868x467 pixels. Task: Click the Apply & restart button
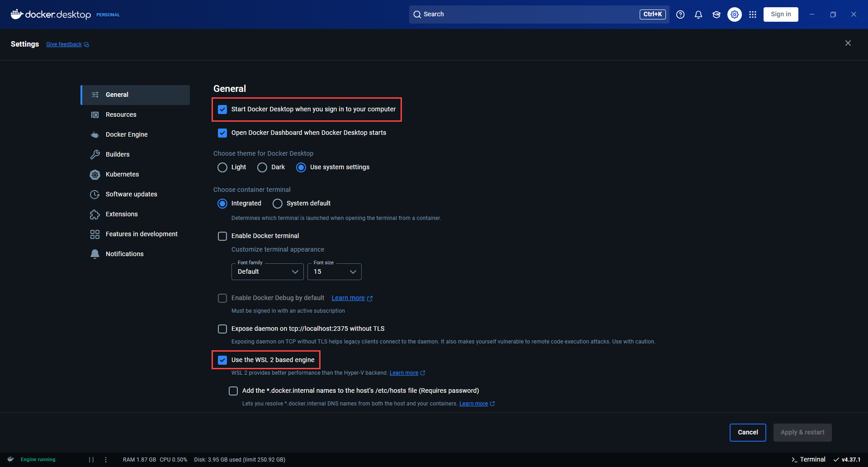click(x=802, y=433)
